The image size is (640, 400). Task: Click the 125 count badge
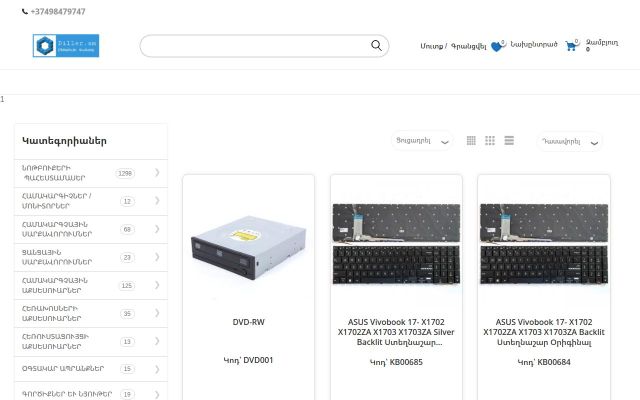pos(127,285)
